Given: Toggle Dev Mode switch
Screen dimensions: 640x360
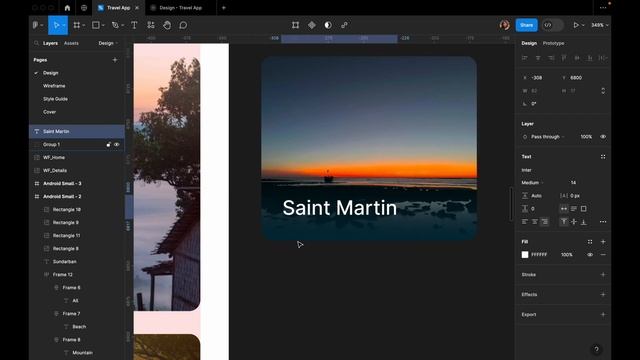Looking at the screenshot, I should pos(552,25).
